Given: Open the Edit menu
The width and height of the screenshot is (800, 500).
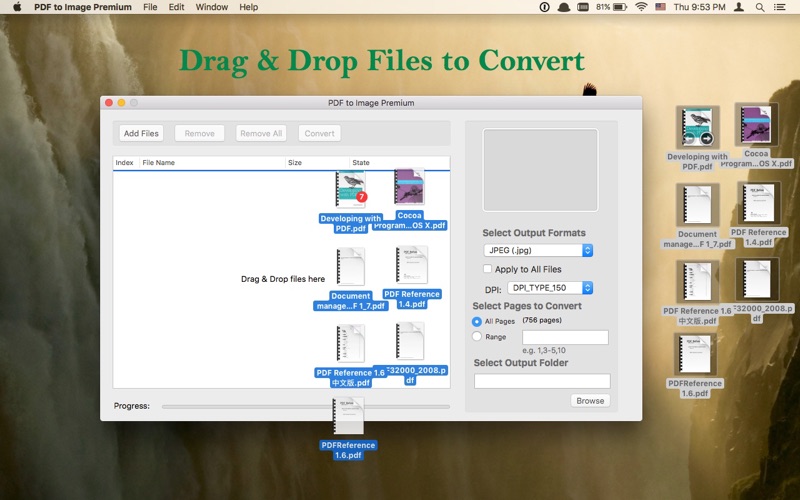Looking at the screenshot, I should click(x=177, y=7).
